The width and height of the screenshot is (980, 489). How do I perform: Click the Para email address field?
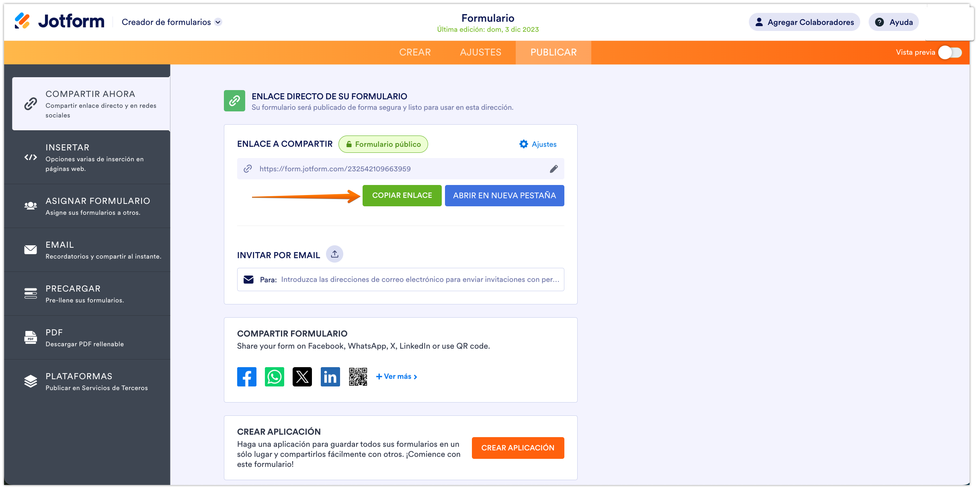click(x=420, y=279)
